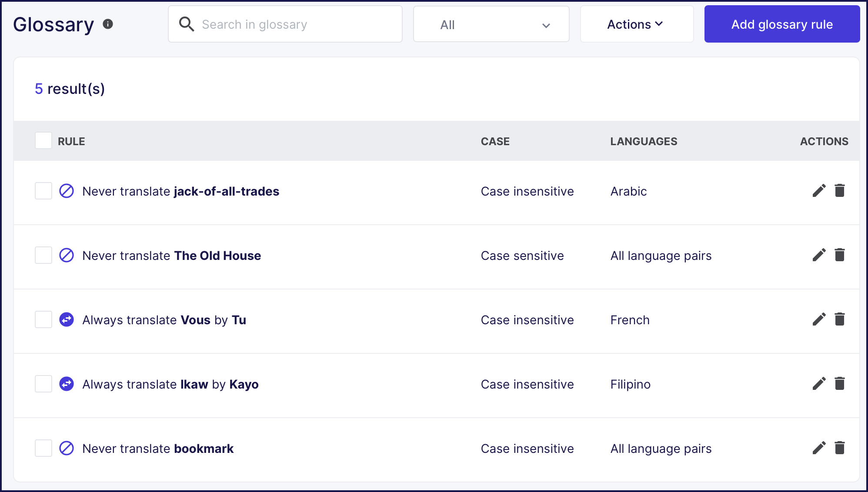The height and width of the screenshot is (492, 868).
Task: Edit the jack-of-all-trades rule
Action: (819, 191)
